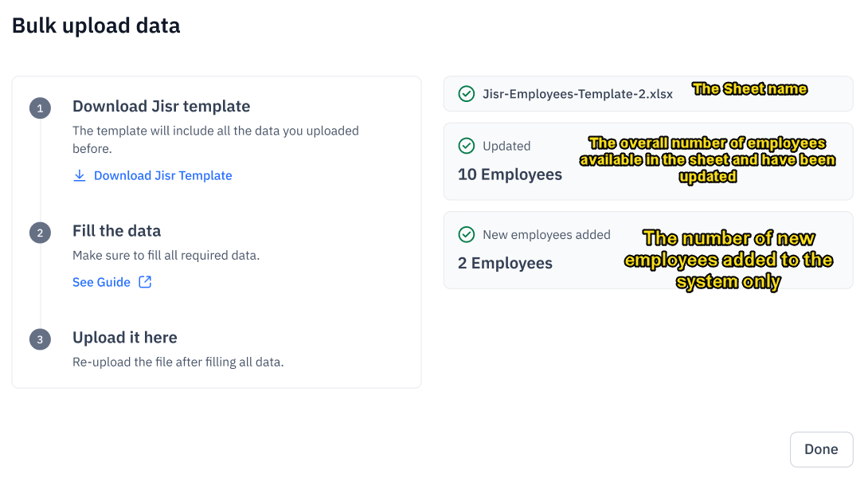Select the step 1 numbered circle

tap(40, 108)
